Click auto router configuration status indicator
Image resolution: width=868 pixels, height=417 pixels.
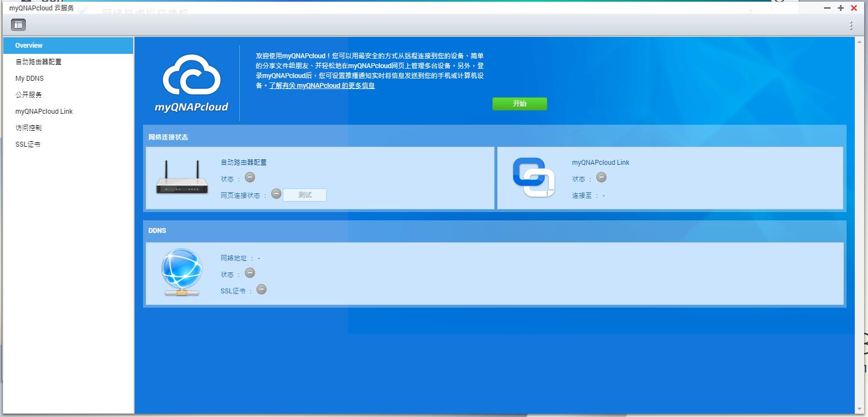[x=250, y=177]
